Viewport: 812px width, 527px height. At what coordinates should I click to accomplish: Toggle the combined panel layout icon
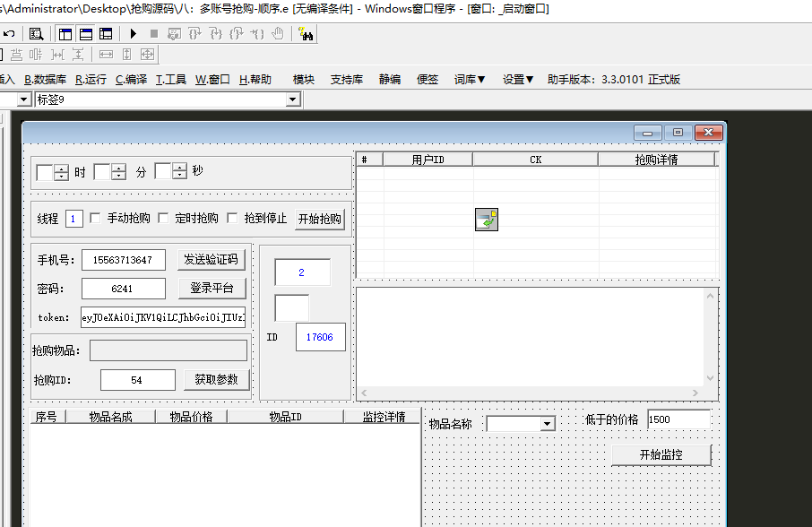point(106,34)
